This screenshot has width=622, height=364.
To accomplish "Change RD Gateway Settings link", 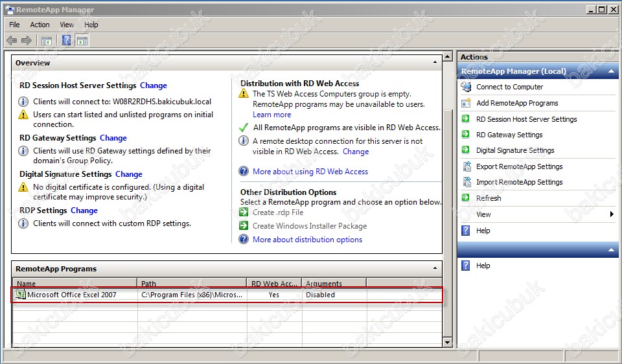I will click(x=113, y=137).
